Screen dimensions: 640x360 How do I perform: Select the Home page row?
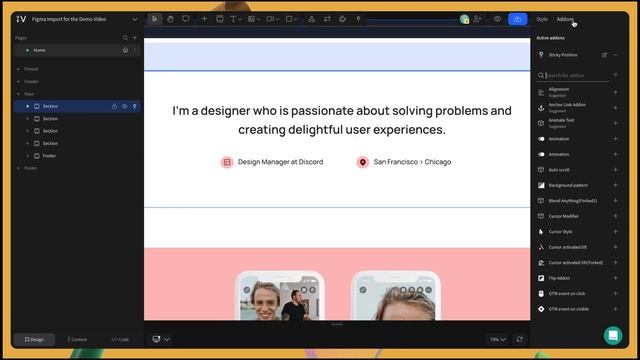[77, 50]
